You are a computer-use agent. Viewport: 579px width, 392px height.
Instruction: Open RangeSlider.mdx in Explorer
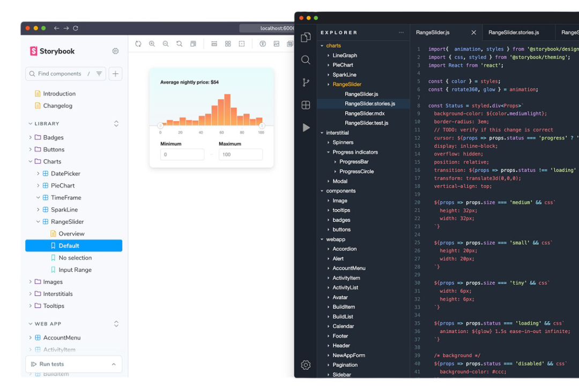point(365,114)
